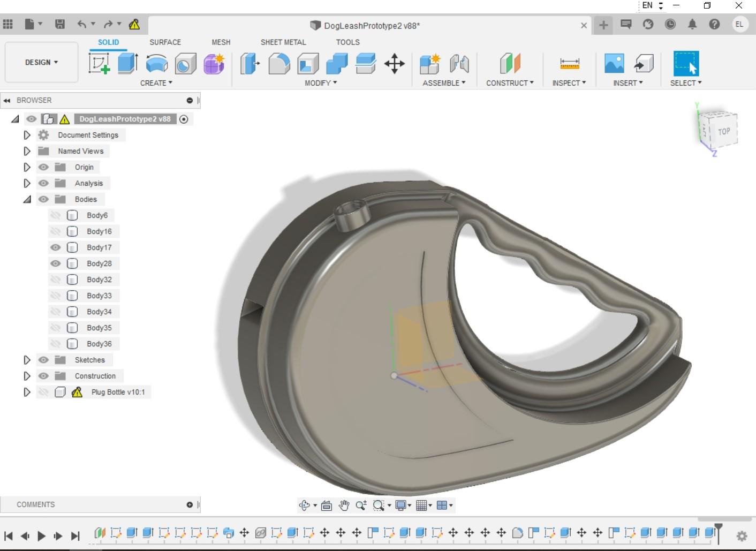
Task: Select the Fillet tool in Modify
Action: tap(279, 63)
